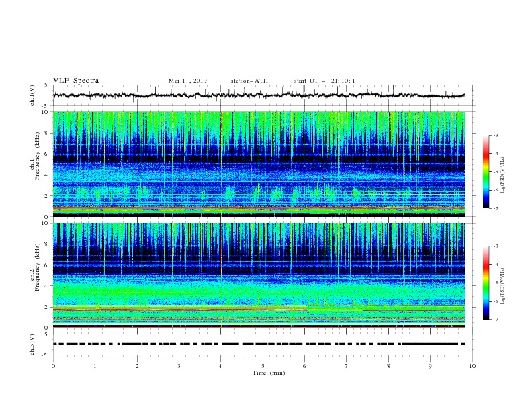Click the "-3" label on ch.1 colorbar

coord(496,135)
